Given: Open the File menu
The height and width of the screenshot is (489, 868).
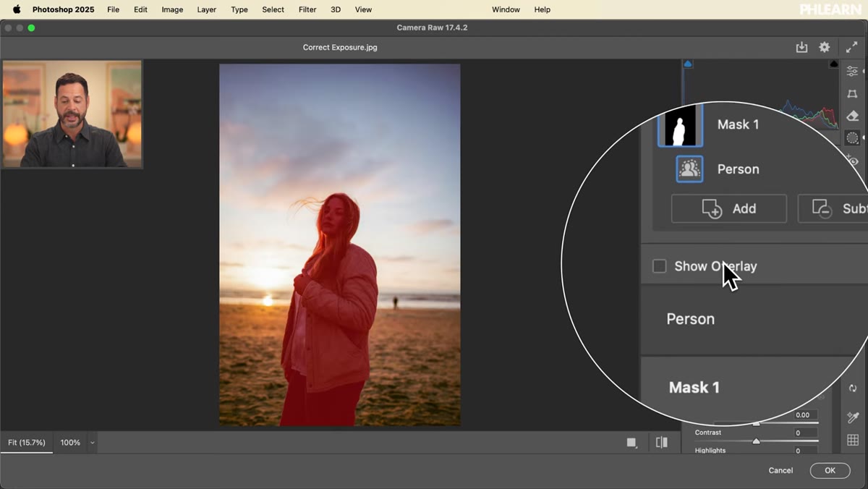Looking at the screenshot, I should 114,9.
